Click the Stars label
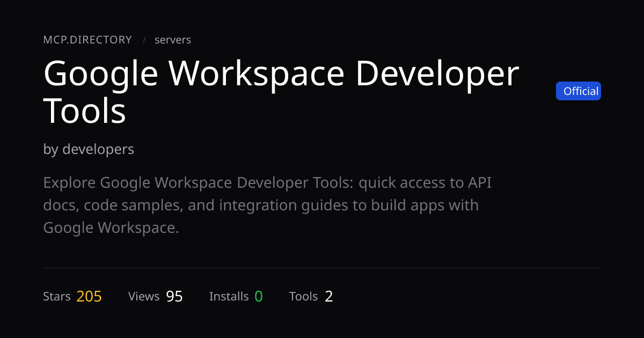The image size is (644, 338). [x=57, y=296]
